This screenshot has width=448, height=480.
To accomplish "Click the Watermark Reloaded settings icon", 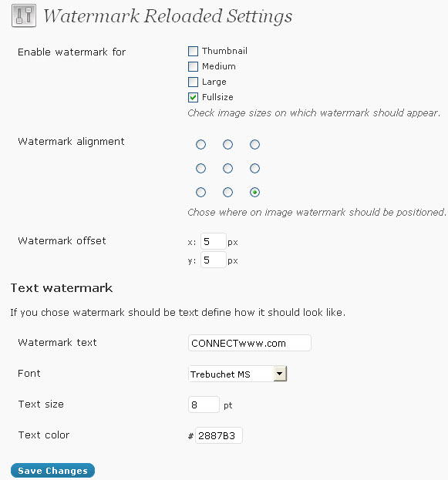I will click(x=24, y=15).
